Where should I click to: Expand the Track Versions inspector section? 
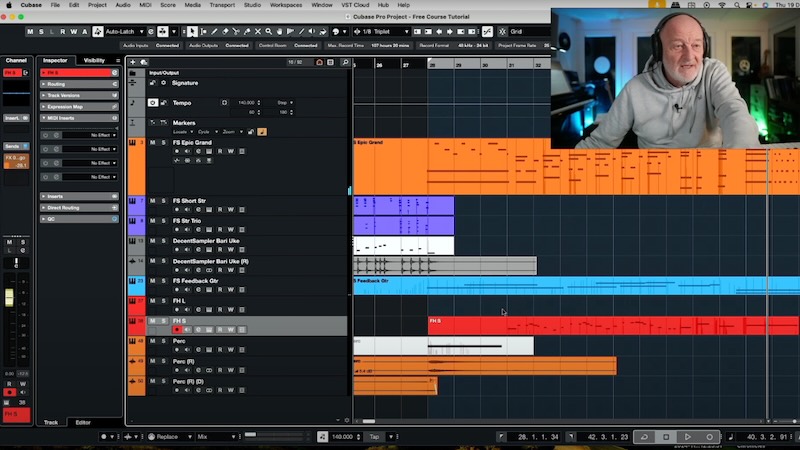[79, 95]
